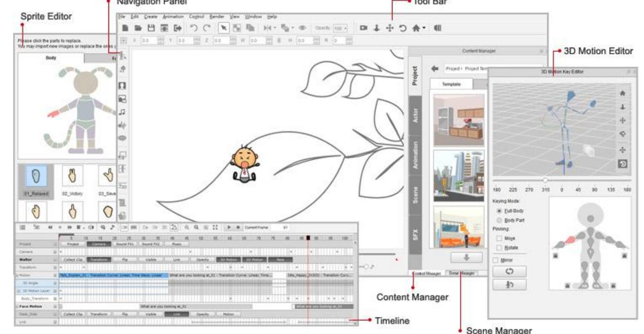Enable the Move pinning checkbox

pos(499,239)
